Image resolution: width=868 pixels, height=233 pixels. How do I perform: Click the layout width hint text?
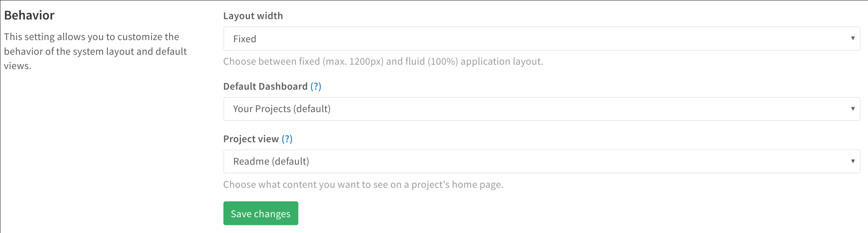click(x=383, y=61)
